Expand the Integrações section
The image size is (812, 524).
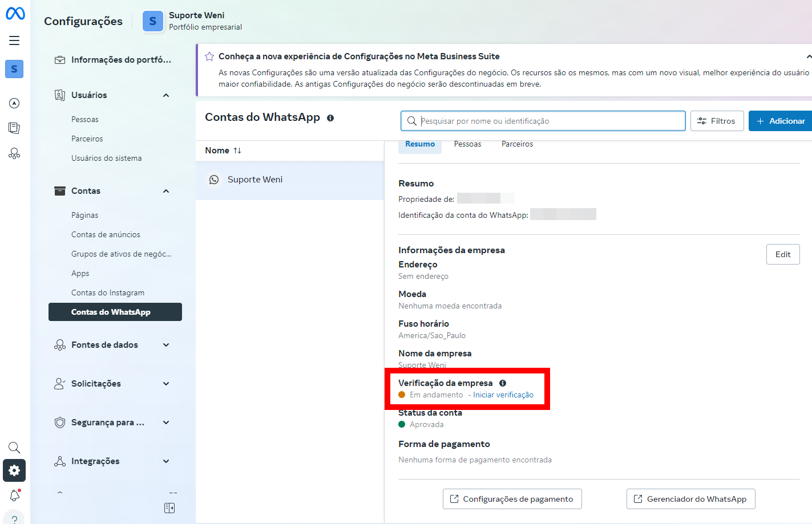click(165, 461)
